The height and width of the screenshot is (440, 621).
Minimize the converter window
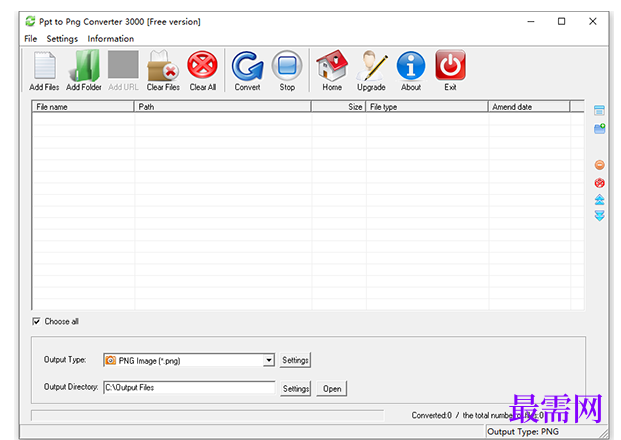click(x=531, y=21)
